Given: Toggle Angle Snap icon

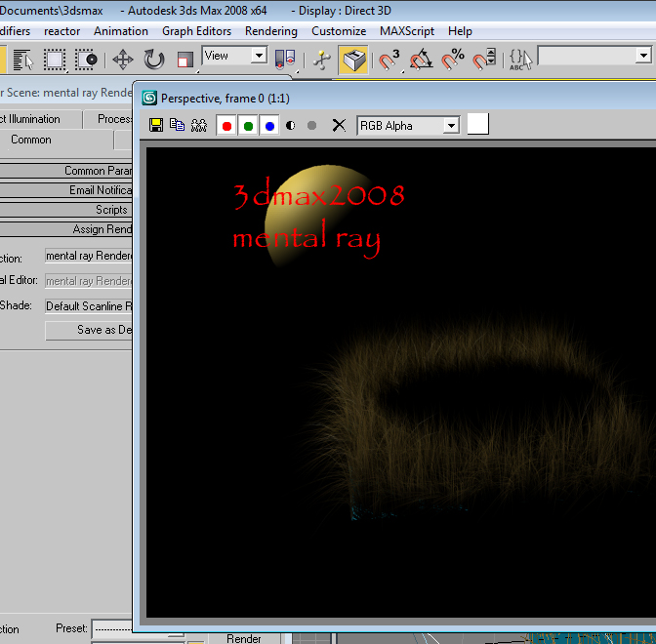Looking at the screenshot, I should [x=422, y=60].
